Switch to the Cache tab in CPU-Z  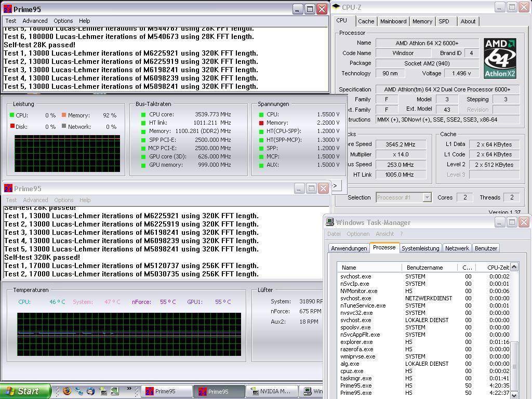[366, 21]
